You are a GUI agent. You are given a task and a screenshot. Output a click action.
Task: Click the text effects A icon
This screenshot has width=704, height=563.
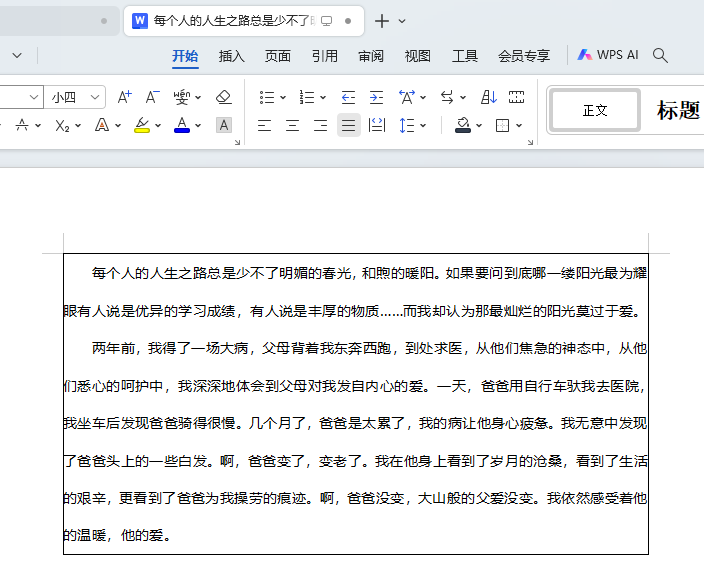102,125
